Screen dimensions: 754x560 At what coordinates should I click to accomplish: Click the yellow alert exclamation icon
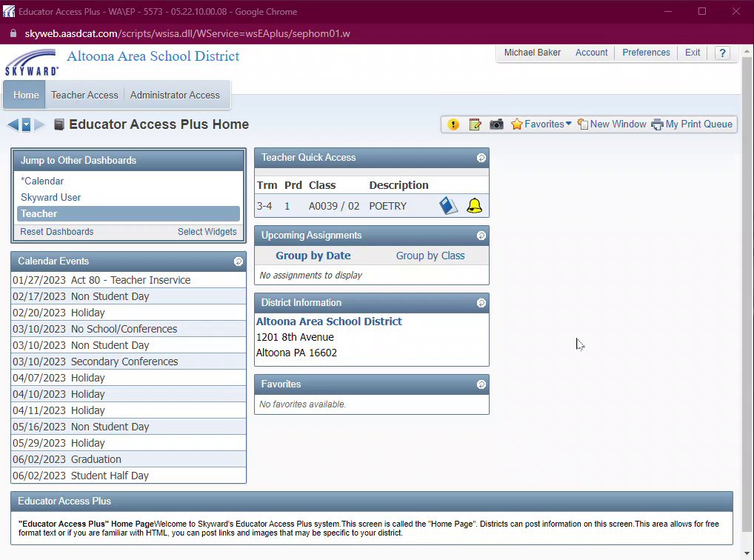coord(453,124)
